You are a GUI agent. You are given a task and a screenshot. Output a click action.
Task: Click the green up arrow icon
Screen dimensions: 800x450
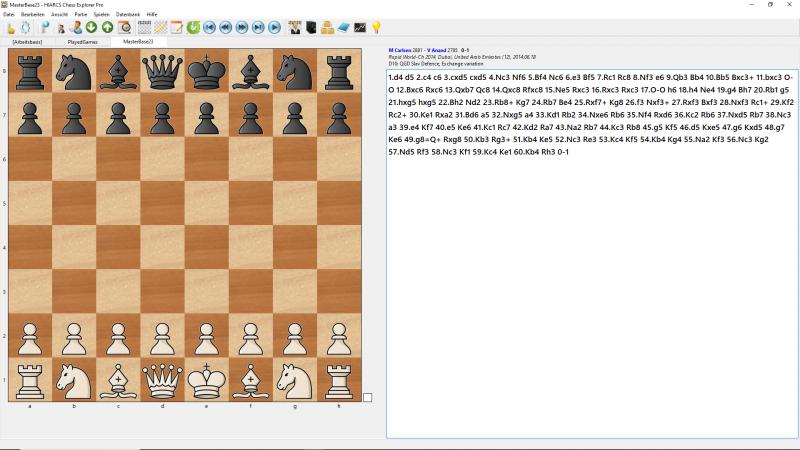[x=107, y=27]
